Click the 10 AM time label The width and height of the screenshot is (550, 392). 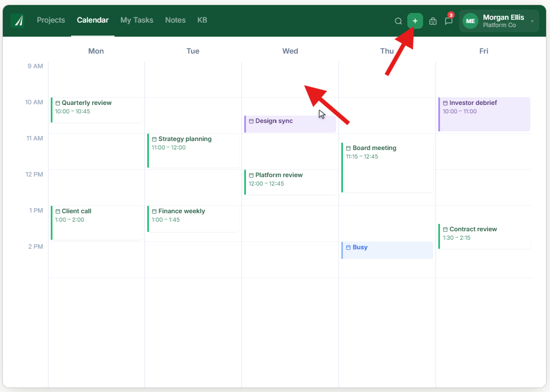pyautogui.click(x=34, y=102)
